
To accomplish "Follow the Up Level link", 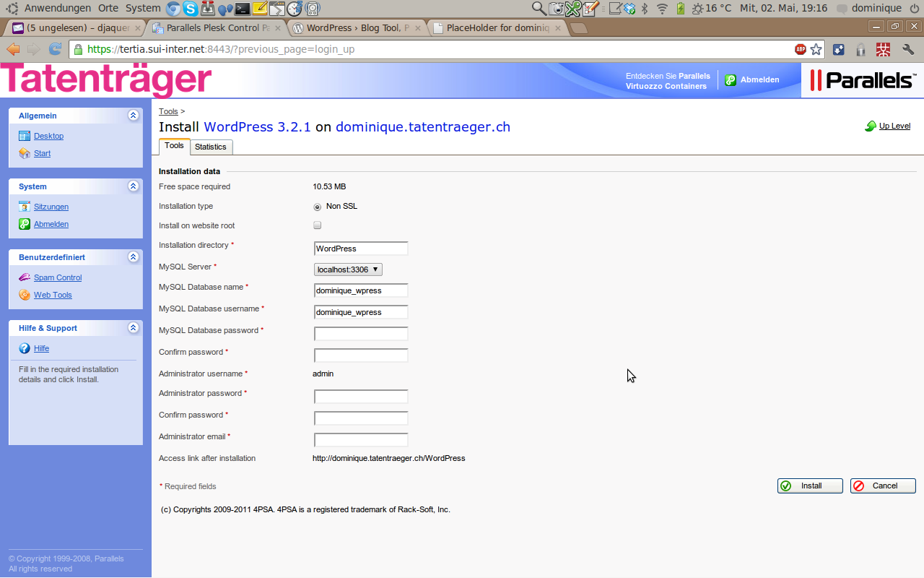I will point(894,126).
